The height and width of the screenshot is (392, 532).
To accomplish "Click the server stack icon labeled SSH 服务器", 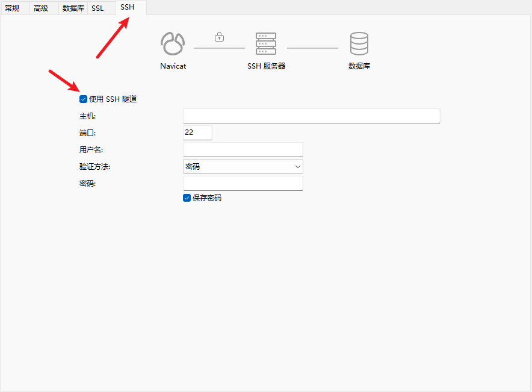I will pos(266,43).
